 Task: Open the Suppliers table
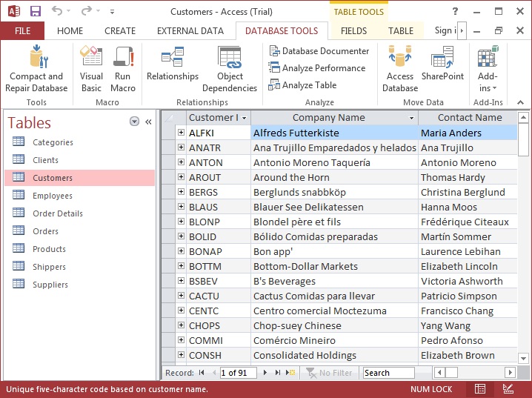(x=80, y=285)
